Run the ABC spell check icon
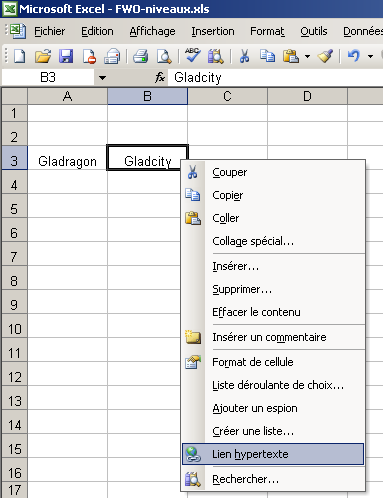 pos(192,55)
